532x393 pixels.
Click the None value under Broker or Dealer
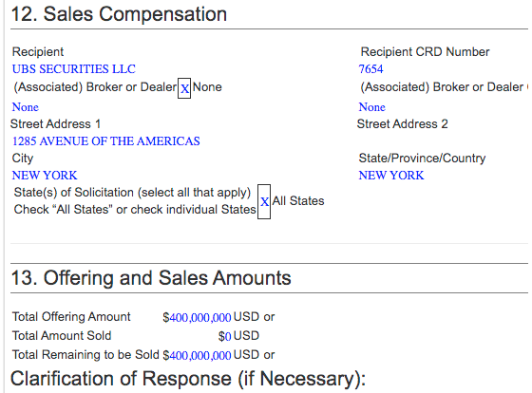26,107
